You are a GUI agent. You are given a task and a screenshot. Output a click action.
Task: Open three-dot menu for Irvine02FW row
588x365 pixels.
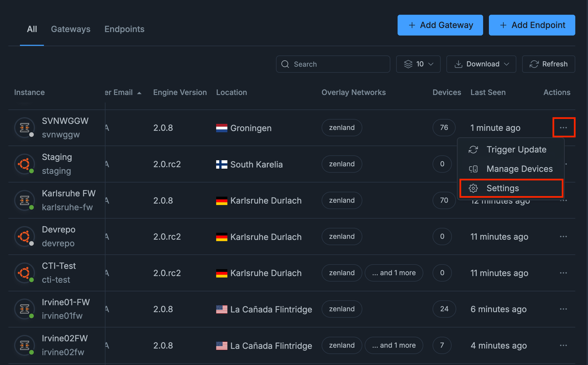(563, 345)
